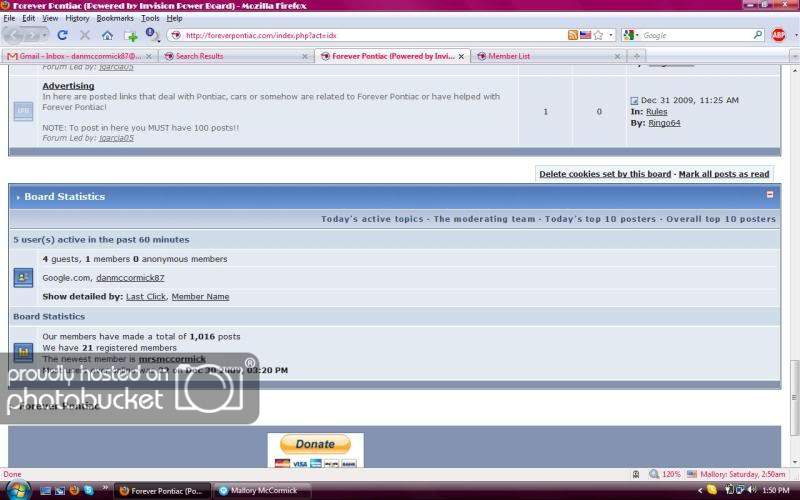Click the US flag icon in address bar
This screenshot has height=500, width=800.
[585, 35]
